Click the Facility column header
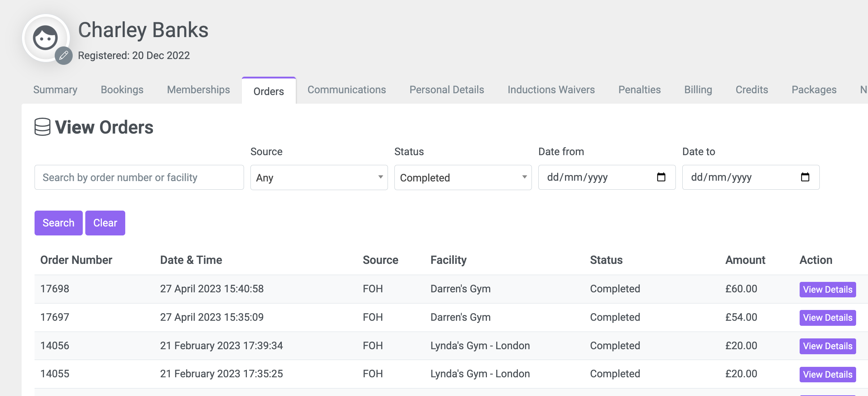The width and height of the screenshot is (868, 396). [x=448, y=260]
